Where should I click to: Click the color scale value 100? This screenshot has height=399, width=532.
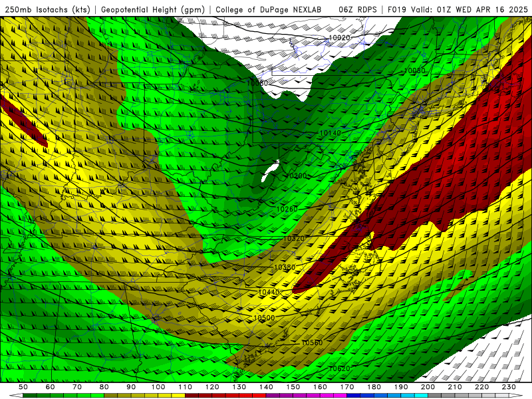tap(158, 387)
